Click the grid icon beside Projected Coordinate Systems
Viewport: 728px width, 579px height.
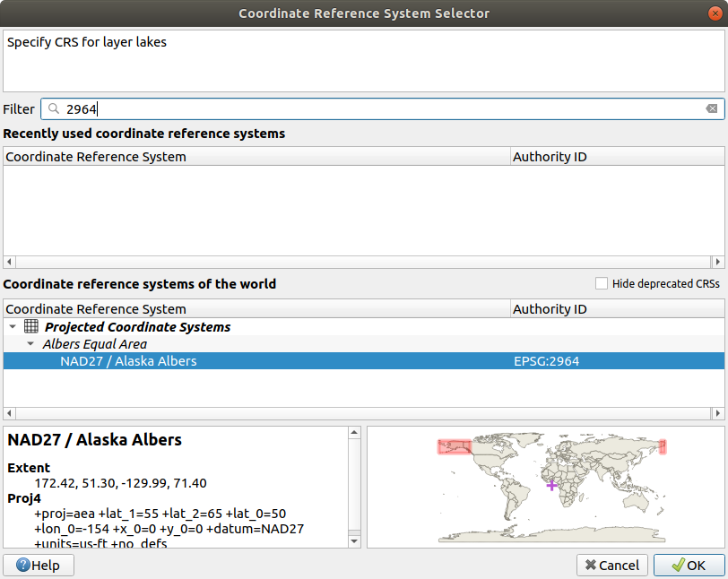(30, 327)
